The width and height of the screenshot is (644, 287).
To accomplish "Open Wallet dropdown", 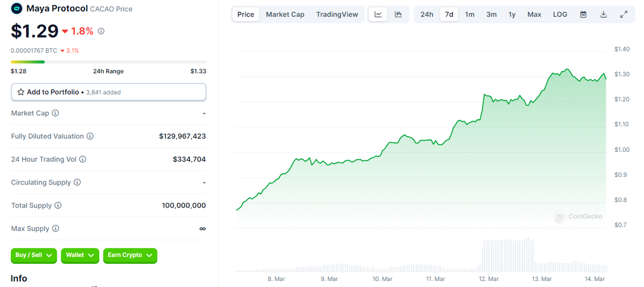I will click(80, 255).
